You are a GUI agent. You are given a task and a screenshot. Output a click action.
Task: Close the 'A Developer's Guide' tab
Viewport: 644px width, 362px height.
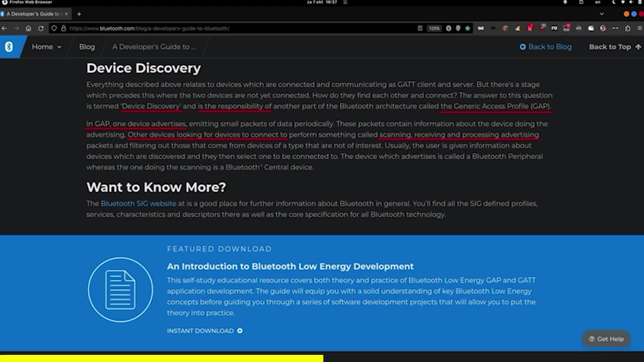66,14
